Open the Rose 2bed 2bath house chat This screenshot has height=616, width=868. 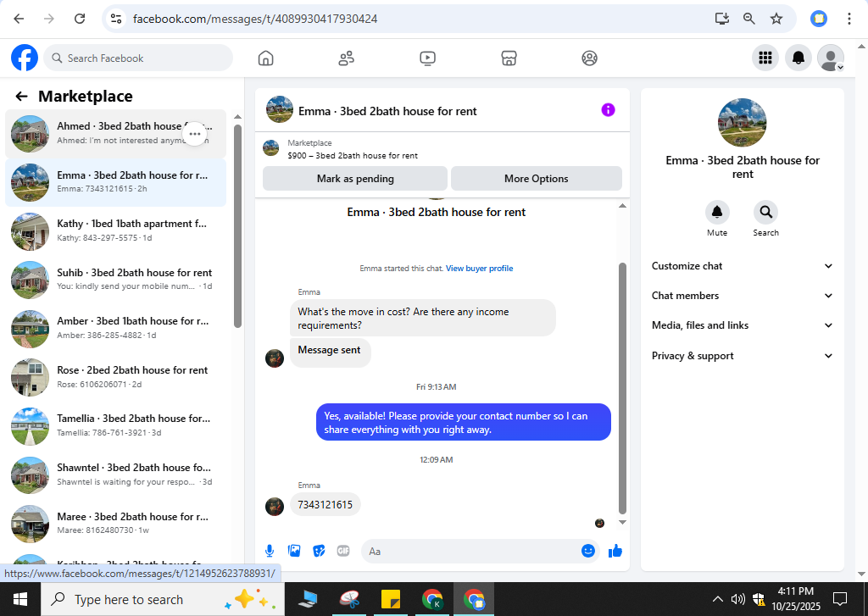pos(115,377)
